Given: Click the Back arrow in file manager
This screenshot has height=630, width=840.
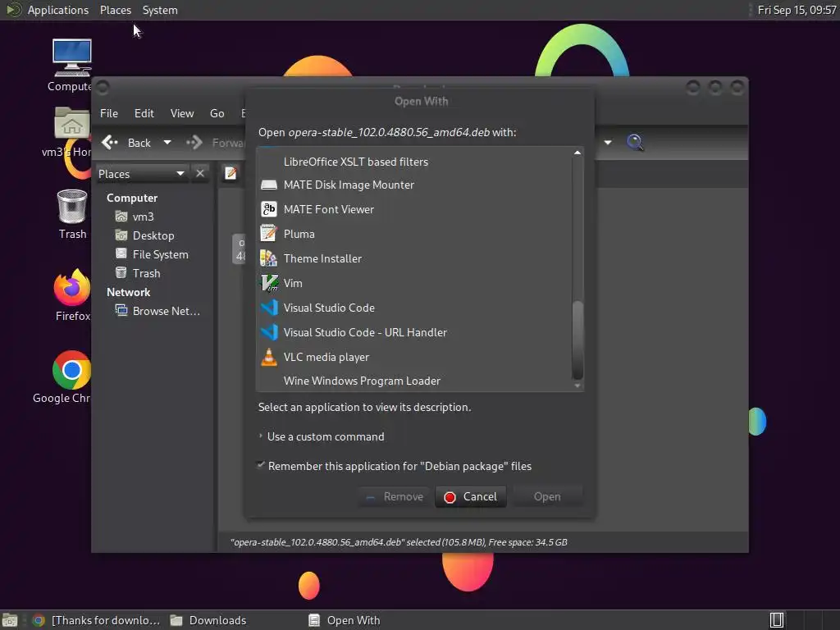Looking at the screenshot, I should click(111, 143).
